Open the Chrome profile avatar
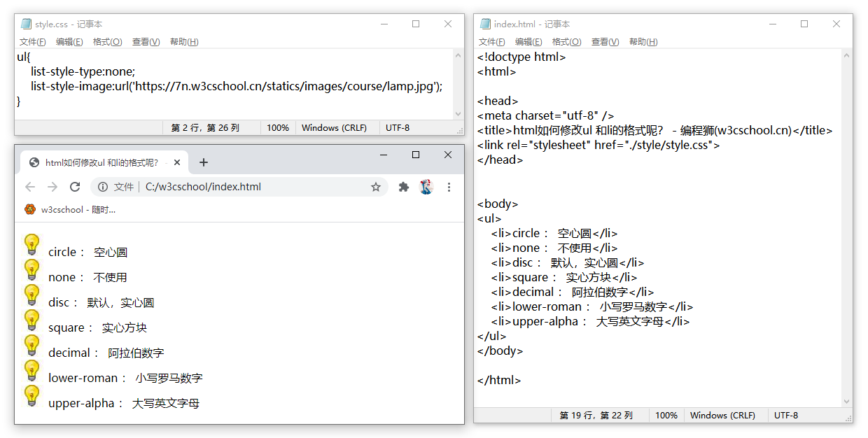The image size is (868, 438). tap(426, 187)
